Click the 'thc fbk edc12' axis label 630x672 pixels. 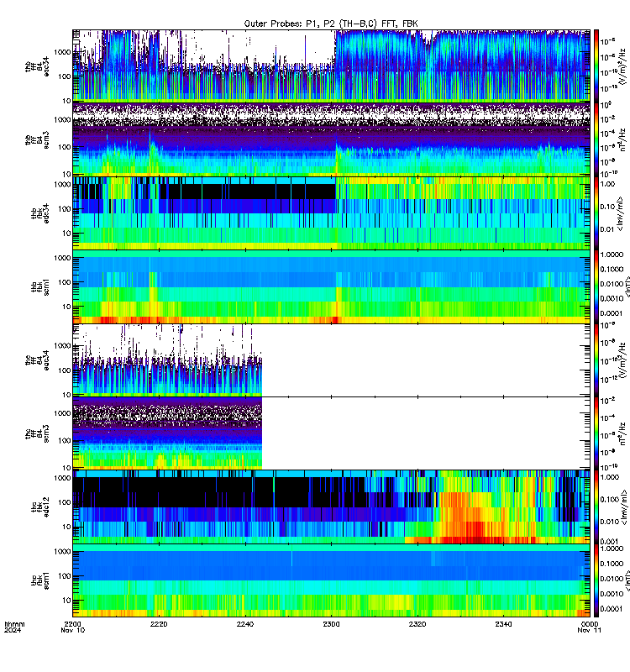tap(40, 507)
